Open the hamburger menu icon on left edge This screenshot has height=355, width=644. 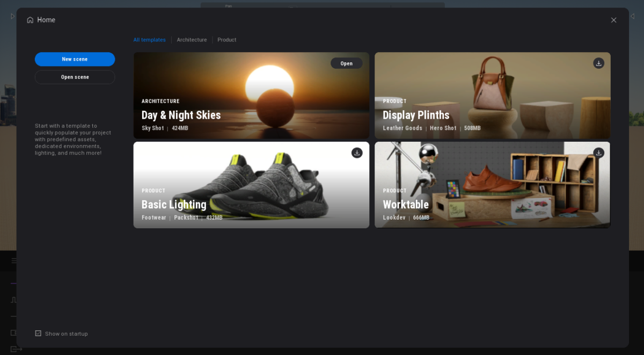click(13, 260)
